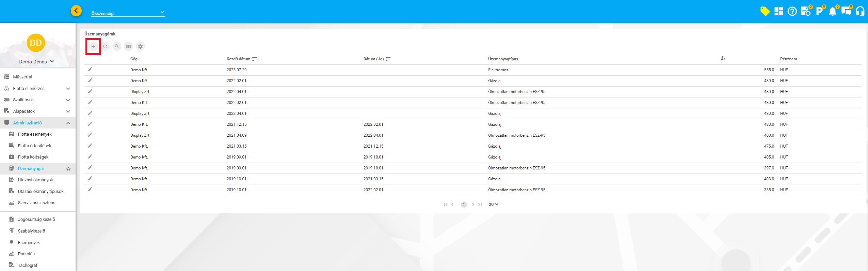
Task: Click the headset support icon
Action: click(860, 11)
